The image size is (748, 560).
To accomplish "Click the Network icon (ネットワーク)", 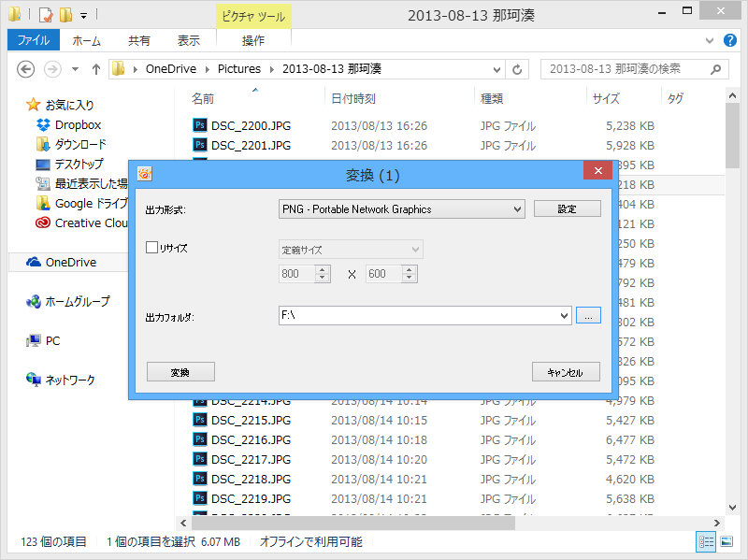I will pos(34,380).
